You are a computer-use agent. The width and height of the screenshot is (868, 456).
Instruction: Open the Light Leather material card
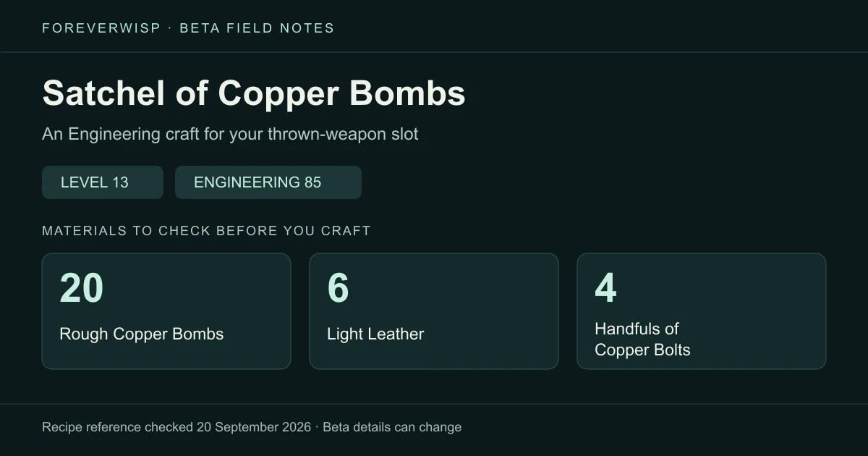(434, 311)
